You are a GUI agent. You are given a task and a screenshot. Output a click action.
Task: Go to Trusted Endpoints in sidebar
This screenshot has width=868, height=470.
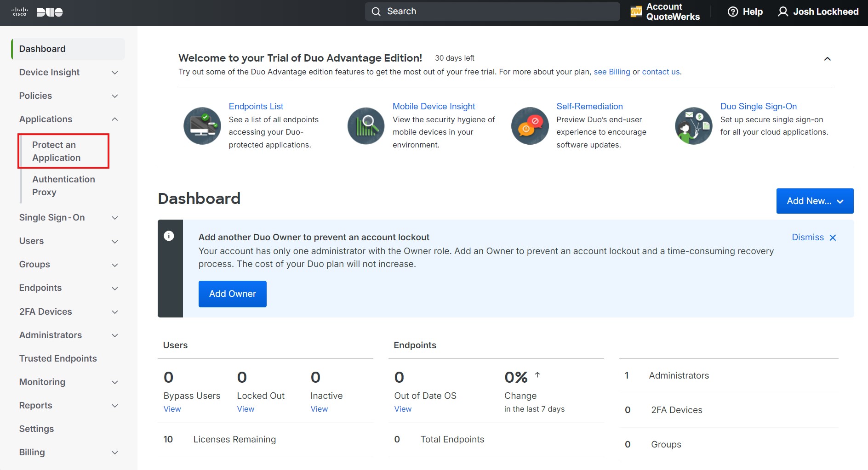(58, 358)
